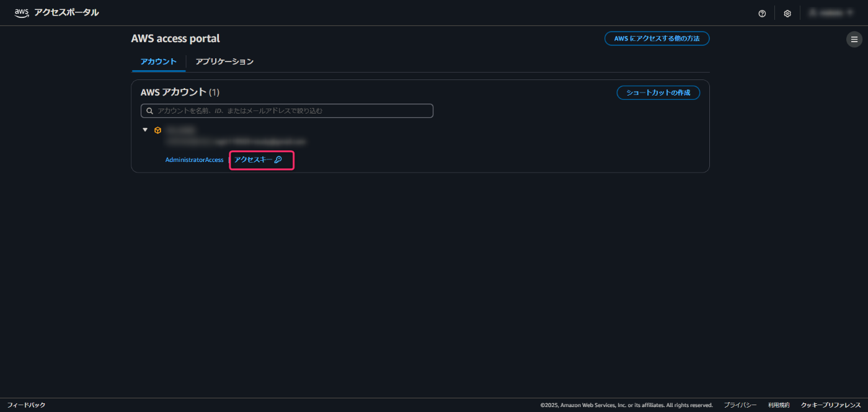Switch to the アカウント tab
The image size is (868, 412).
pos(159,61)
